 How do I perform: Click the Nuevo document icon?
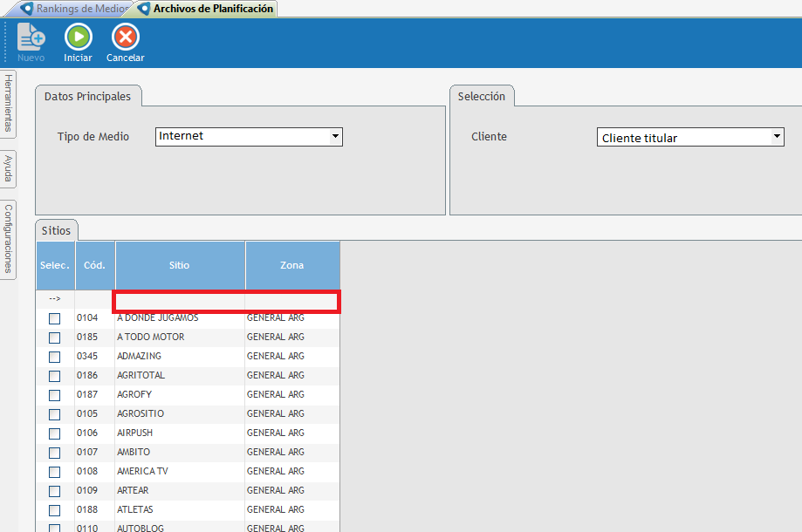(31, 37)
